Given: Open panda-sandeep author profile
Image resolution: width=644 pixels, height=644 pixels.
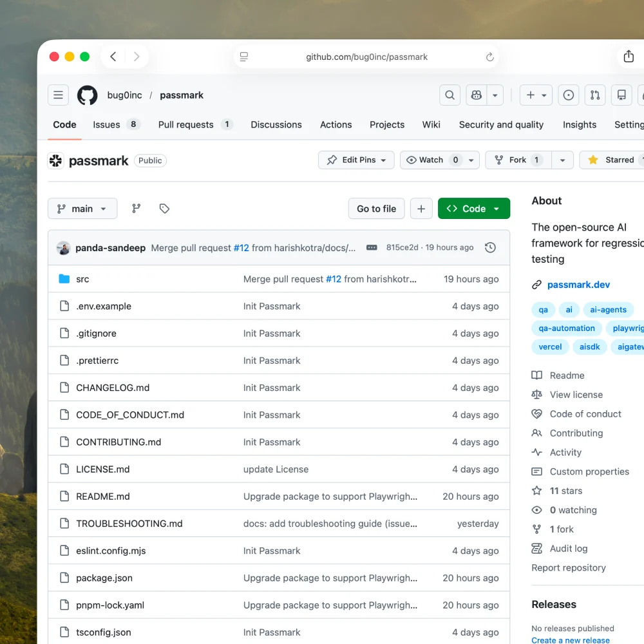Looking at the screenshot, I should (x=110, y=248).
